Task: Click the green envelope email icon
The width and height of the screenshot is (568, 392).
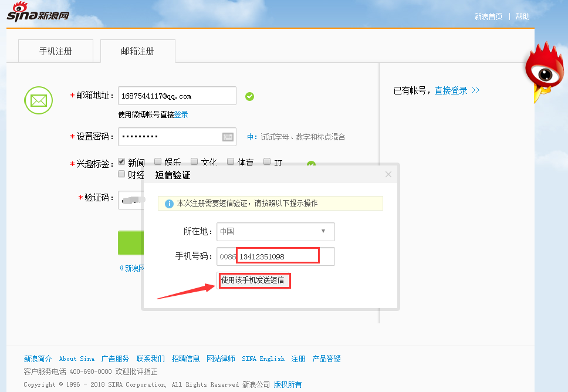Action: click(38, 100)
